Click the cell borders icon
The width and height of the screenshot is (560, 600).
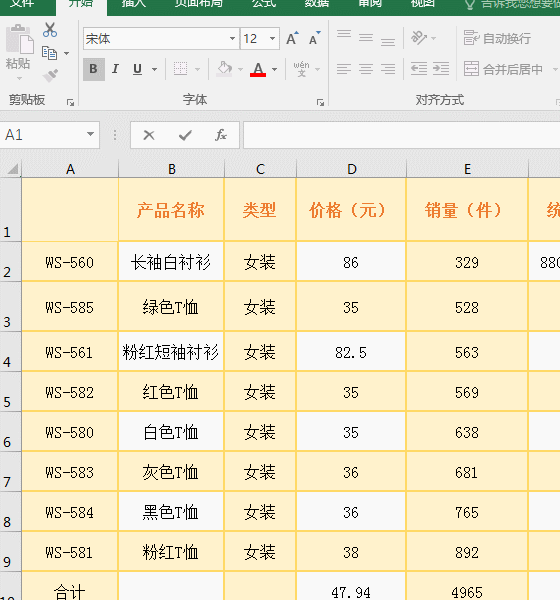tap(180, 69)
